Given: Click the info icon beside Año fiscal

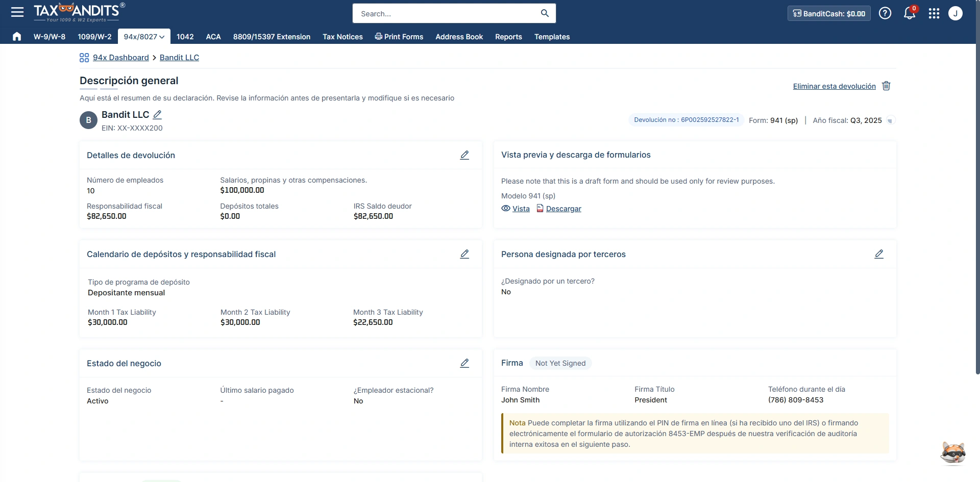Looking at the screenshot, I should (x=890, y=121).
